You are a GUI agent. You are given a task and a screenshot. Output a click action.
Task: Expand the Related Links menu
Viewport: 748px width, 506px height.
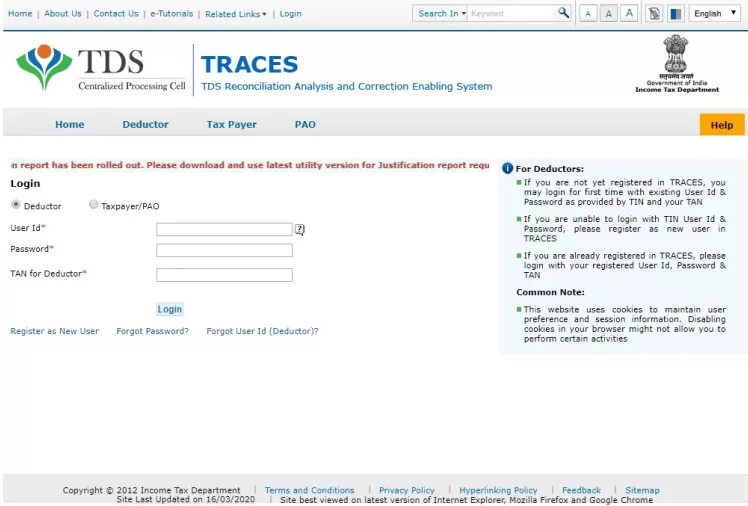coord(236,14)
